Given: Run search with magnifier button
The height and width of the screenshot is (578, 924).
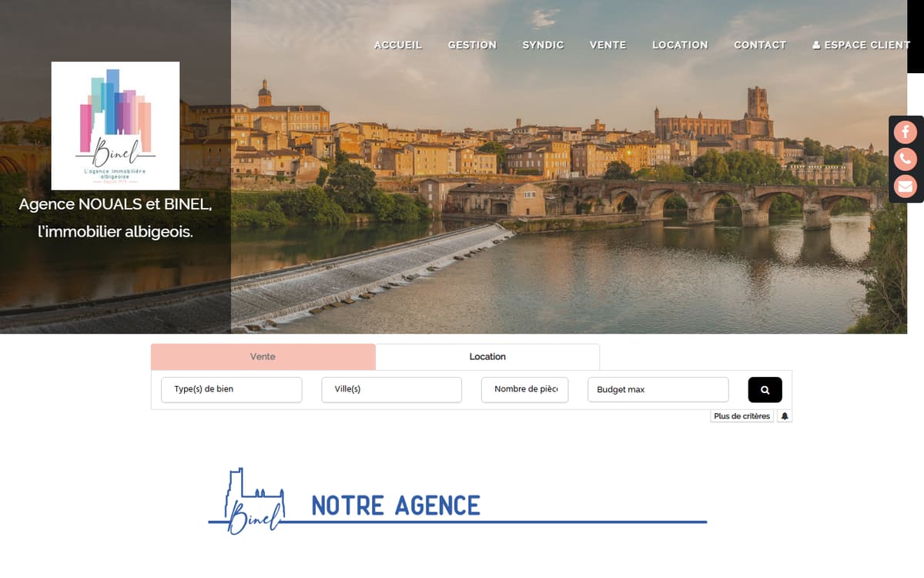Looking at the screenshot, I should 765,390.
